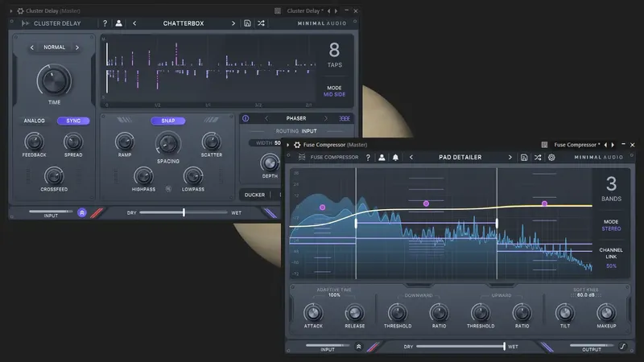644x362 pixels.
Task: Open help in the Cluster Delay plugin
Action: tap(105, 23)
